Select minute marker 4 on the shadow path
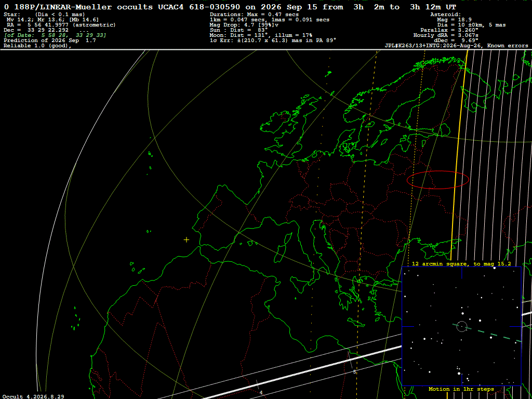 (261, 393)
